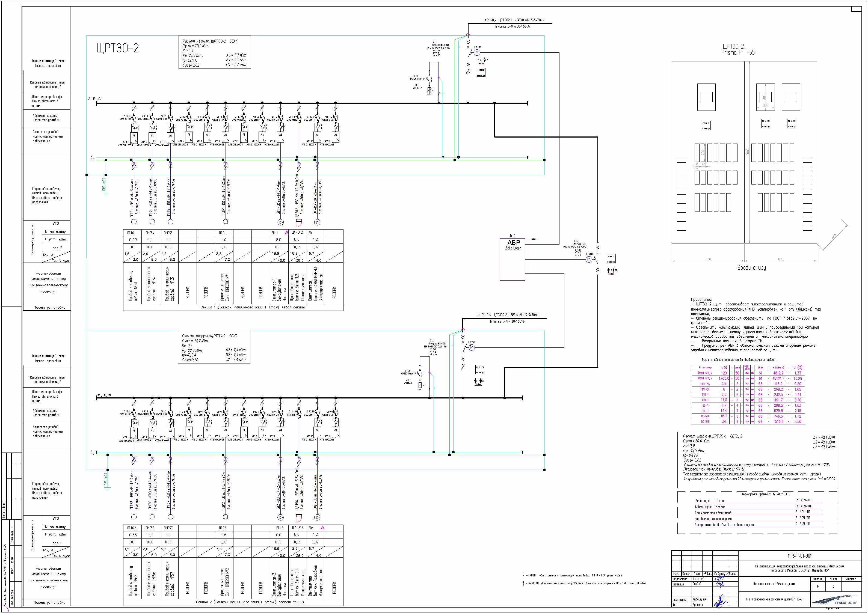This screenshot has height=613, width=868.
Task: Click the iP1 surge arrester symbol
Action: point(429,90)
